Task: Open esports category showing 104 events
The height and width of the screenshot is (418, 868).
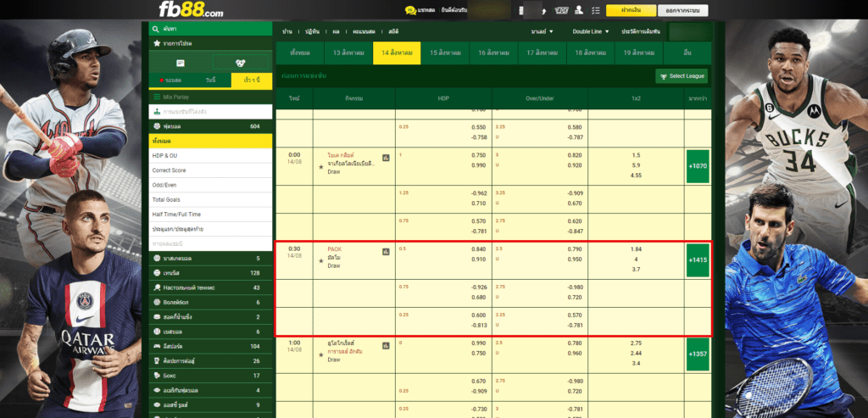Action: tap(210, 346)
